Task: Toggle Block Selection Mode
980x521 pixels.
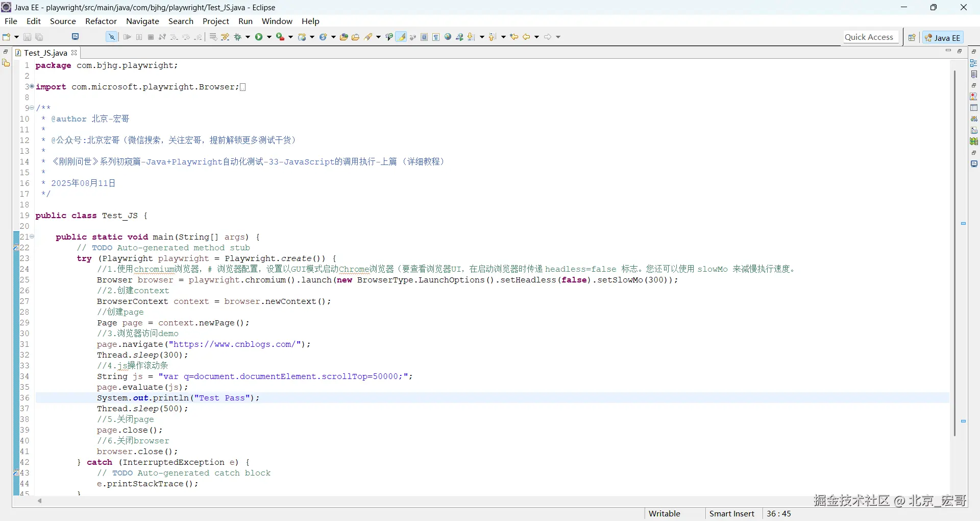Action: pyautogui.click(x=424, y=37)
